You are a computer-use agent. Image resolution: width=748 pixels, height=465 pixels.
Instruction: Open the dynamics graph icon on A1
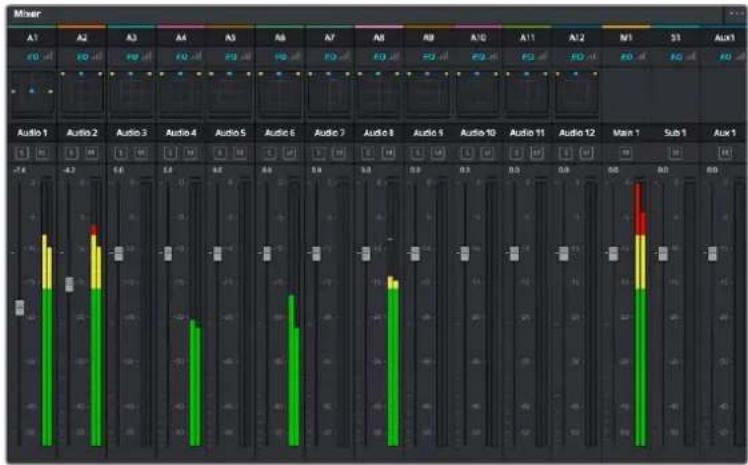pos(48,57)
